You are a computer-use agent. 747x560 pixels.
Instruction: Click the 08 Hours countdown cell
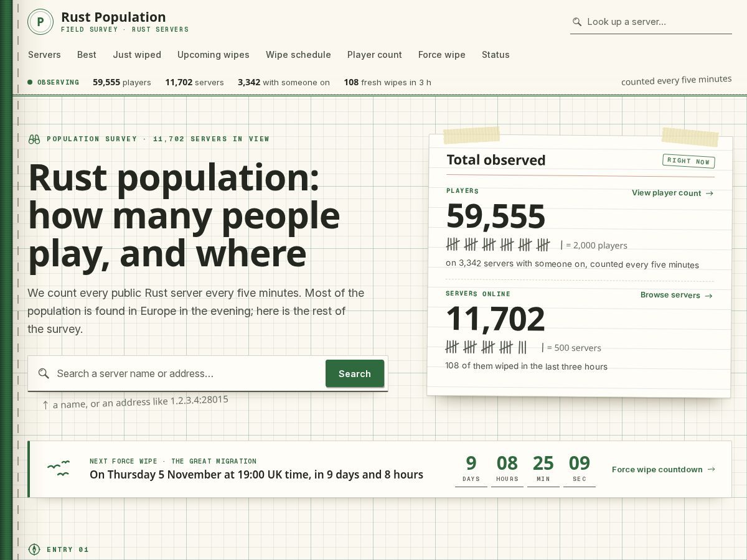click(507, 469)
